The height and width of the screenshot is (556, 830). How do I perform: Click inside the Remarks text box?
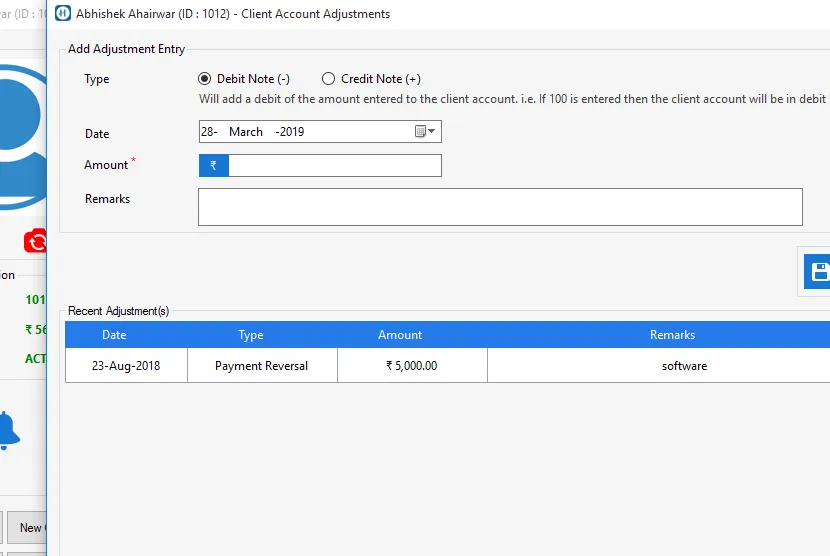point(500,207)
